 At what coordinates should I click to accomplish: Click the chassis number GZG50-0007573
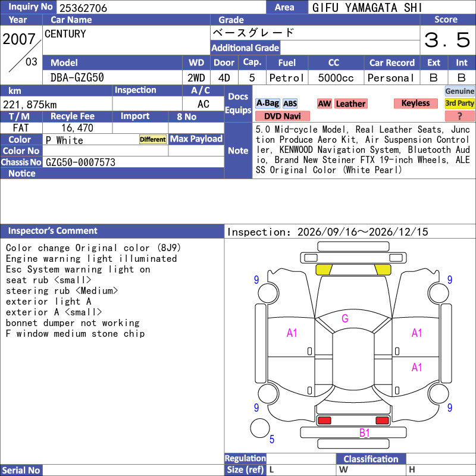80,162
